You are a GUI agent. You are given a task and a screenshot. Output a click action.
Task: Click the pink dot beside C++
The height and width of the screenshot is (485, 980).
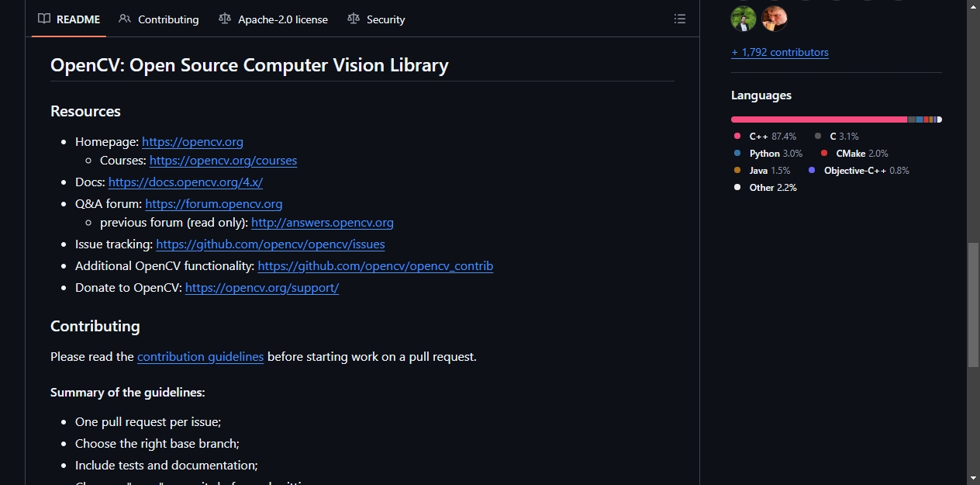pos(737,137)
